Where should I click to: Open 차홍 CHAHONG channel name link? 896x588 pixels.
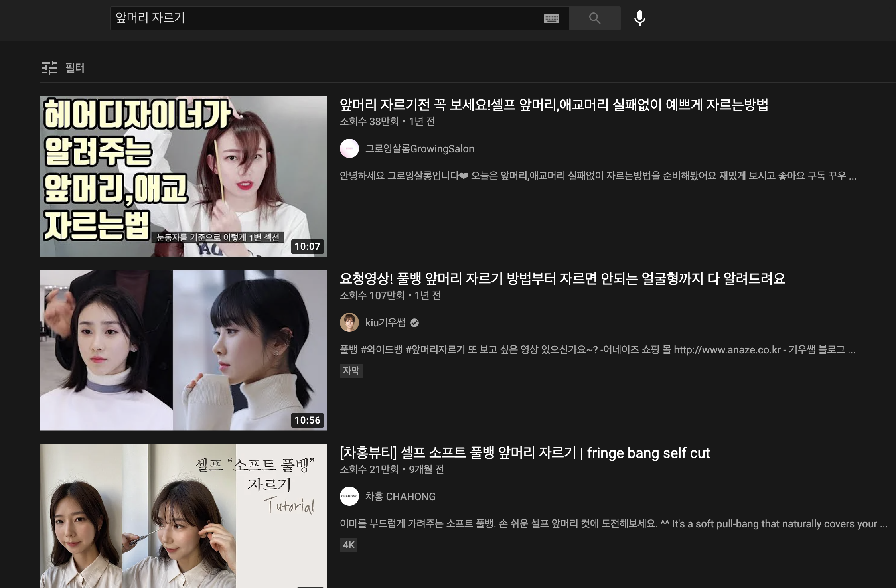pos(400,497)
